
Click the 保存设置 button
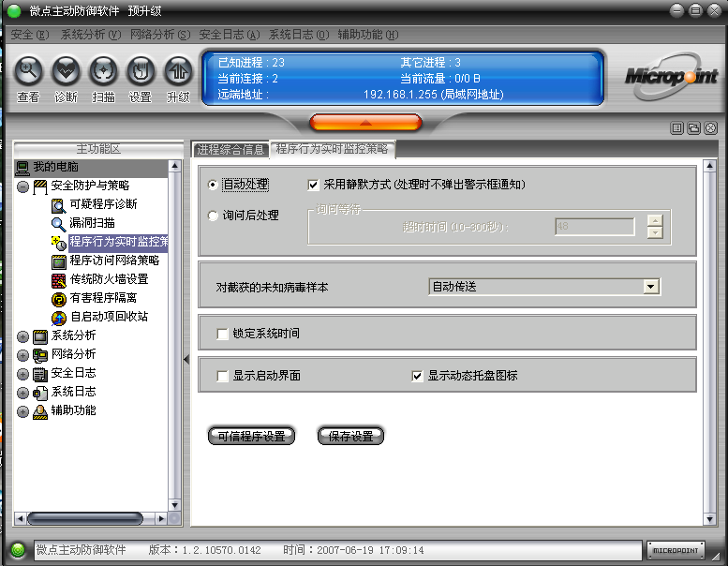pyautogui.click(x=350, y=436)
